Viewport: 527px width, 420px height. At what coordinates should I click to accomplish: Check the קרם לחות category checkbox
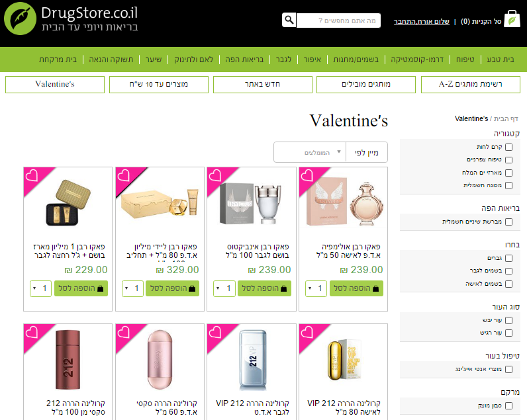point(509,147)
